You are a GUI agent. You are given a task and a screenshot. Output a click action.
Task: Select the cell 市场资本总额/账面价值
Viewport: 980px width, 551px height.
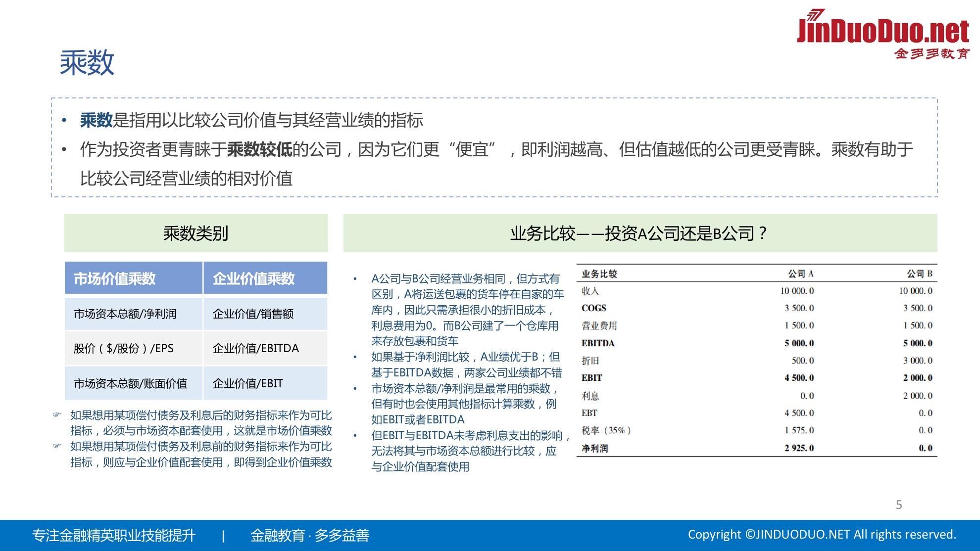pyautogui.click(x=134, y=383)
